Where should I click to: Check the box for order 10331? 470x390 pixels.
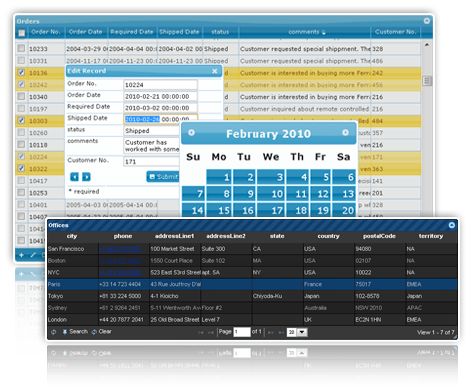[21, 60]
